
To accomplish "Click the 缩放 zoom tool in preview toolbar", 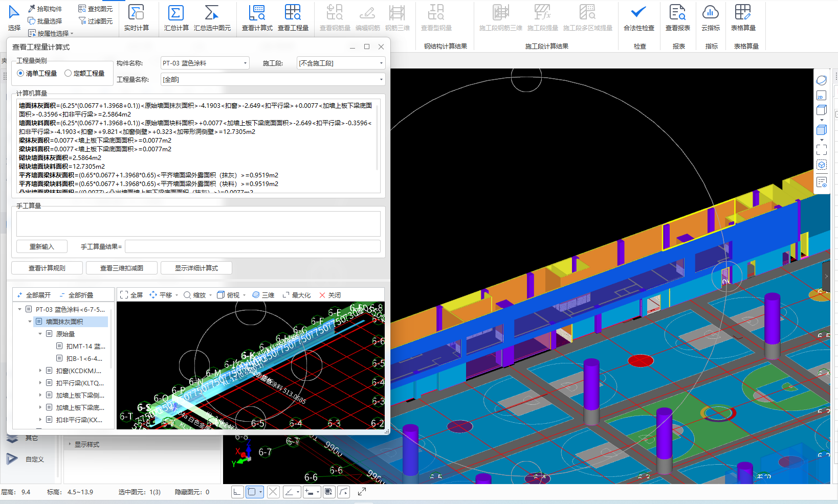I will point(197,295).
